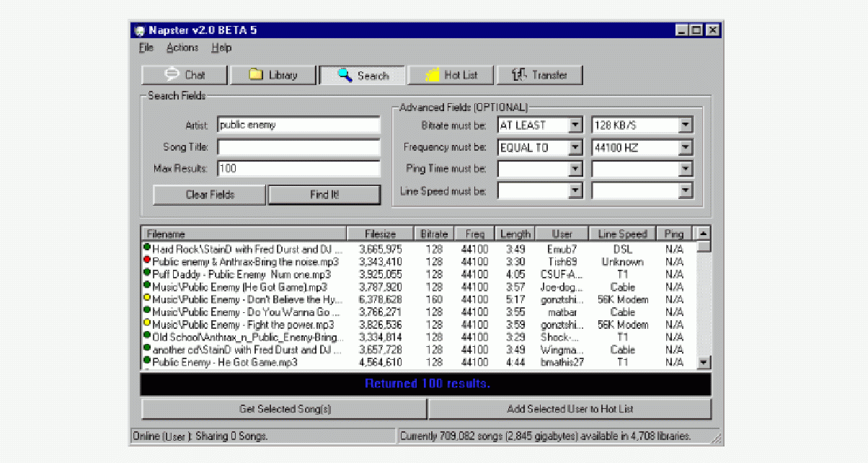Viewport: 868px width, 463px height.
Task: Open the File menu
Action: pos(146,48)
